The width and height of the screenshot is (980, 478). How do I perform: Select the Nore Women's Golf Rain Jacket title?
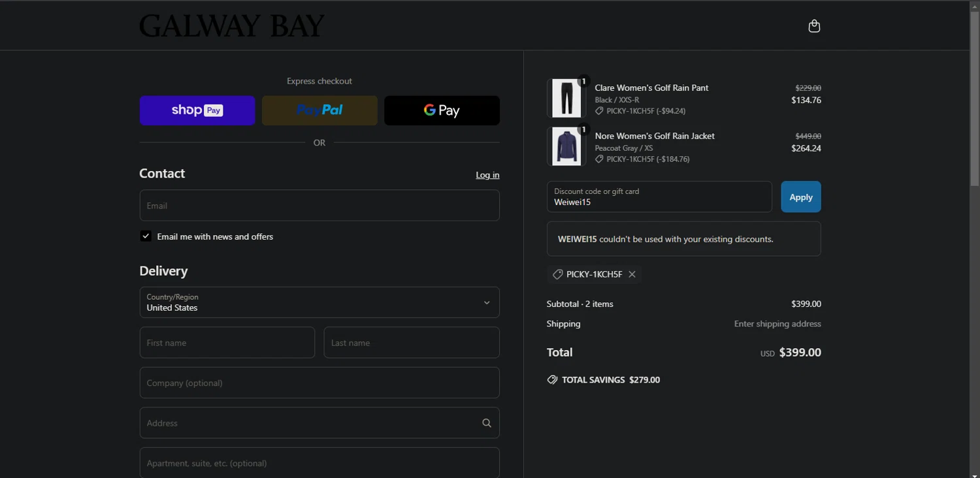(655, 136)
